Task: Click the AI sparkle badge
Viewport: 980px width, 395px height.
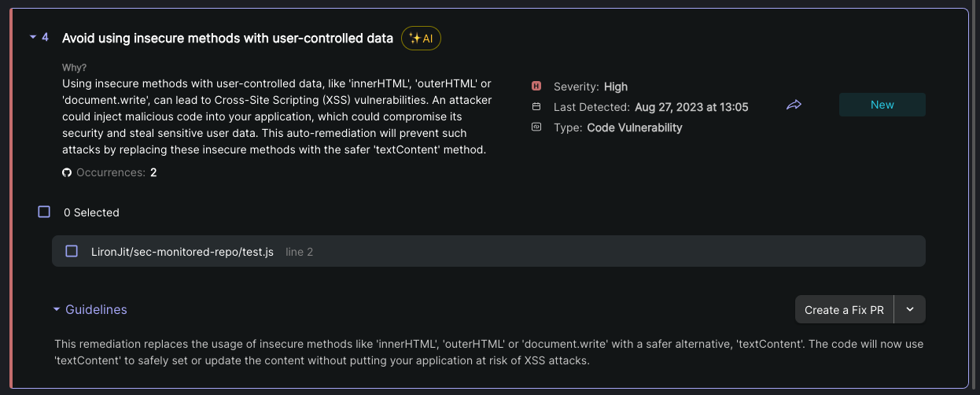Action: [x=421, y=38]
